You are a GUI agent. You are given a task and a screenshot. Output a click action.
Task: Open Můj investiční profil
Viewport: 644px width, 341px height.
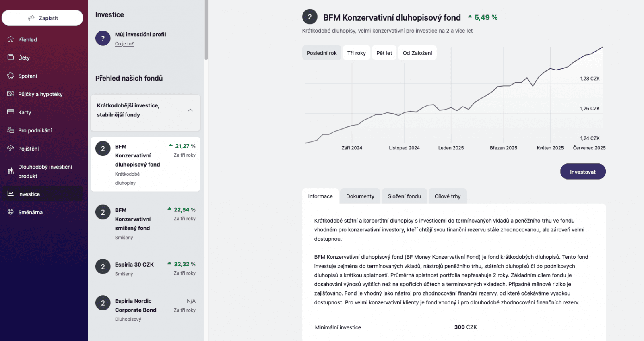tap(140, 34)
